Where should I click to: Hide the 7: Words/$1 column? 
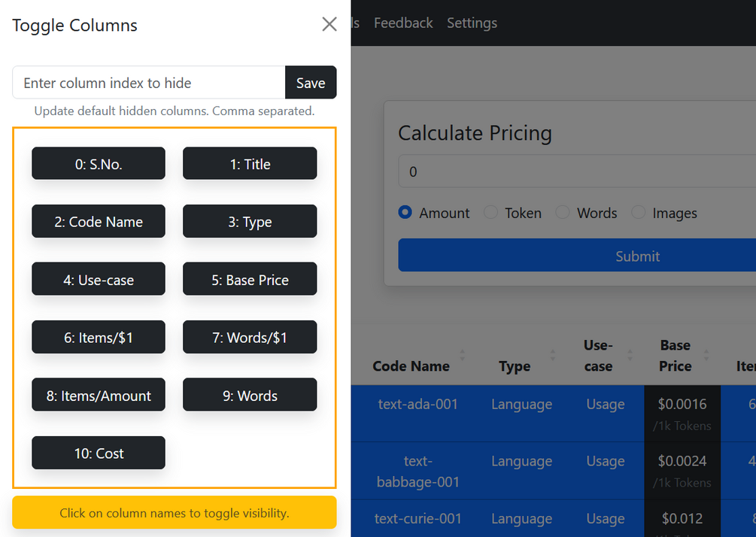[x=250, y=338]
